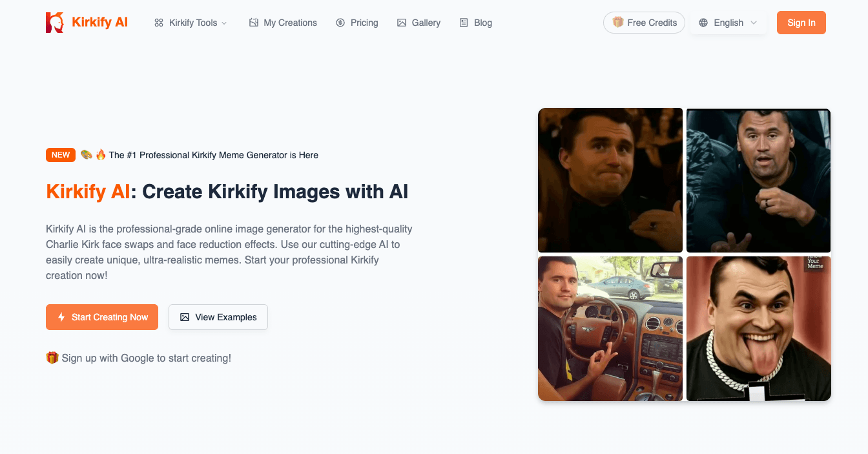Screen dimensions: 868x454
Task: Click 'Sign up with Google to start creating!' text
Action: click(x=147, y=358)
